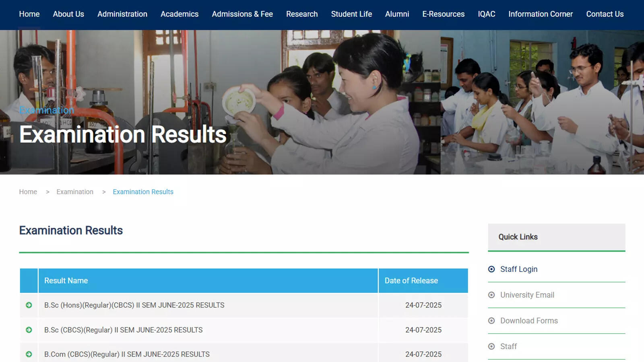Open the Information Corner menu

tap(541, 14)
